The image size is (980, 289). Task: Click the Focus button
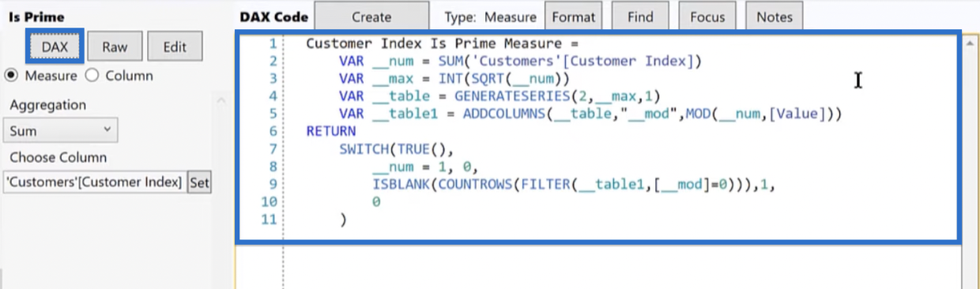click(707, 17)
